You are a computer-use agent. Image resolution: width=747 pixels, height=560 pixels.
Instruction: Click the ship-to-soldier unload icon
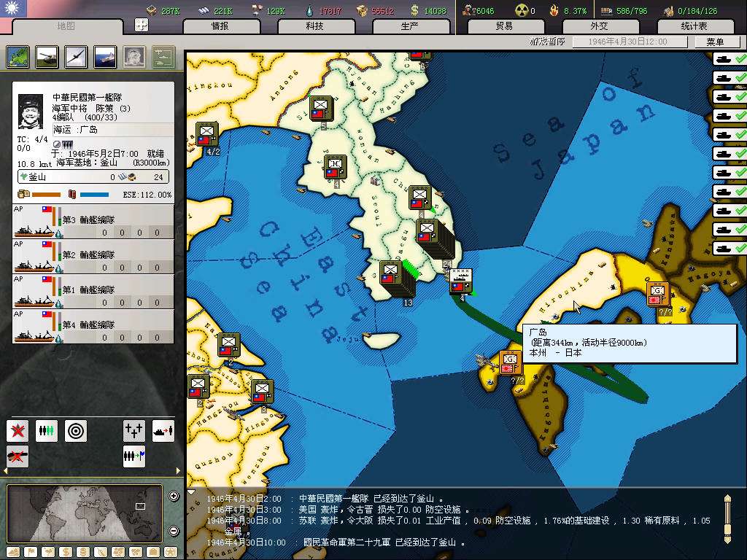coord(163,430)
